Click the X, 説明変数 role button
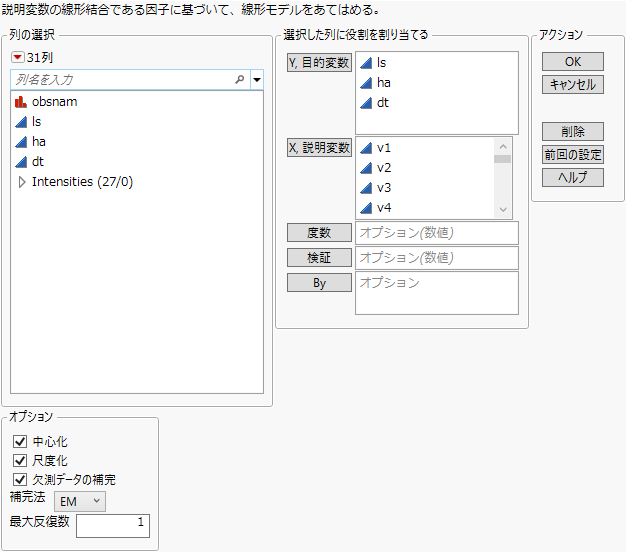The image size is (626, 552). (x=319, y=148)
